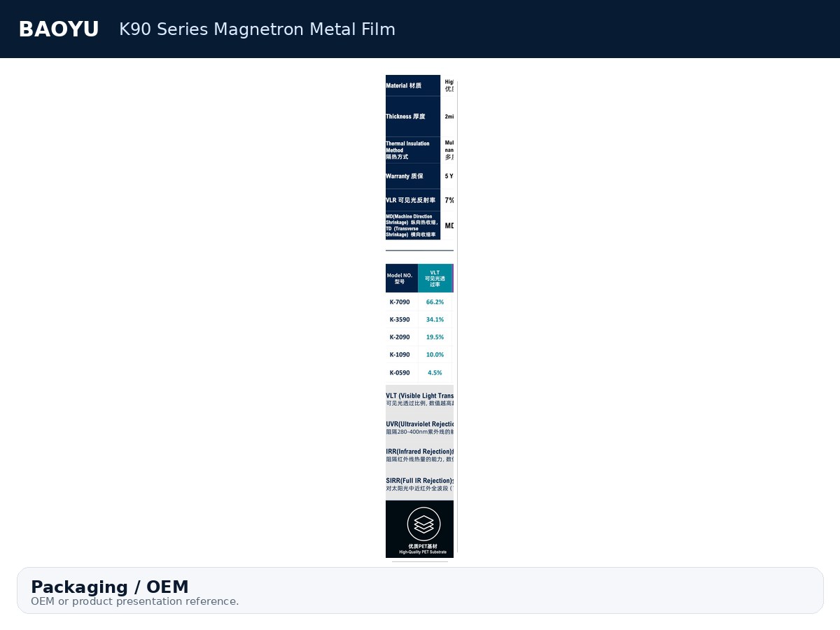
Task: Click the 19.5% VLT value
Action: pos(435,337)
